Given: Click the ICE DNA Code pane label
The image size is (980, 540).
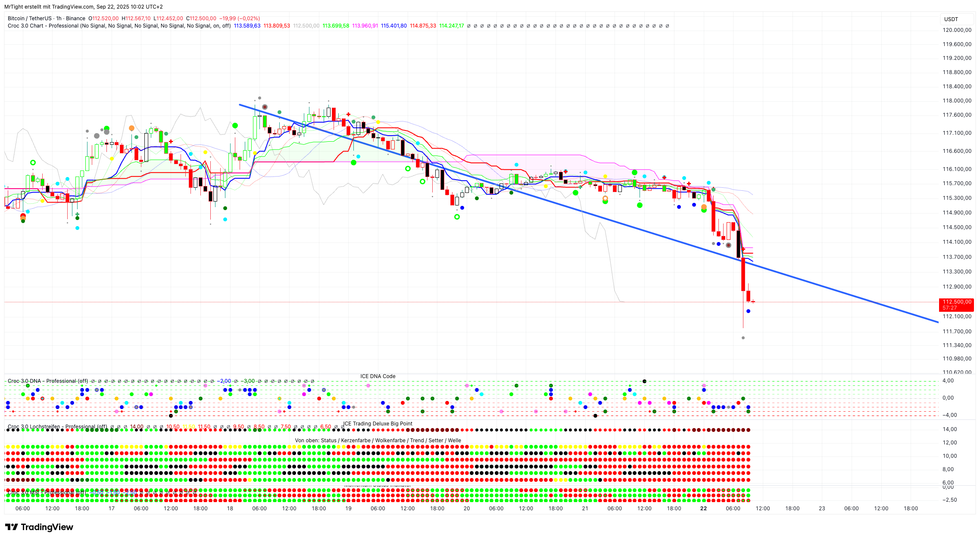Looking at the screenshot, I should point(378,376).
